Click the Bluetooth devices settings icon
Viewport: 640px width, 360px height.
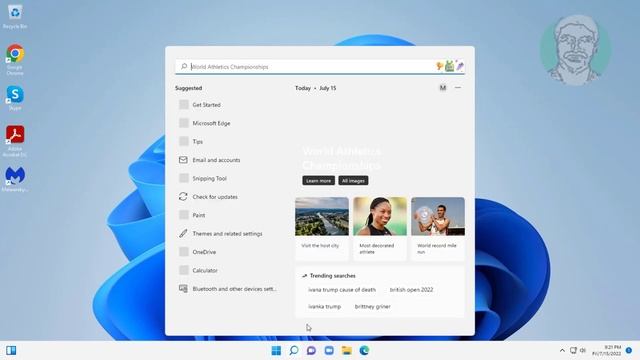tap(183, 289)
